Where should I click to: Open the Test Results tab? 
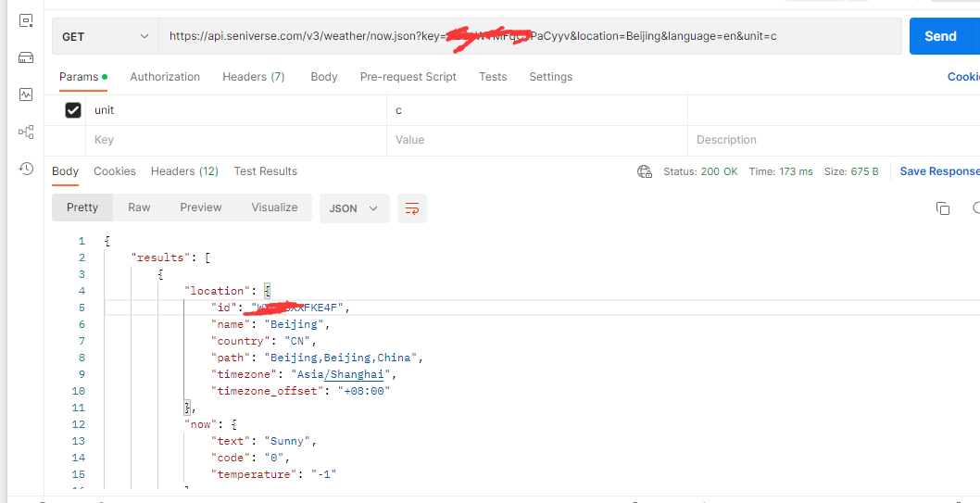(x=266, y=171)
